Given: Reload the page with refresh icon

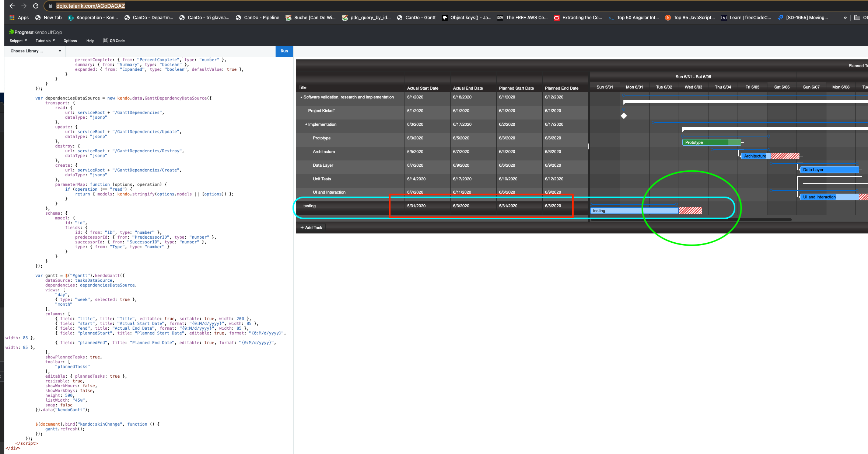Looking at the screenshot, I should 36,6.
